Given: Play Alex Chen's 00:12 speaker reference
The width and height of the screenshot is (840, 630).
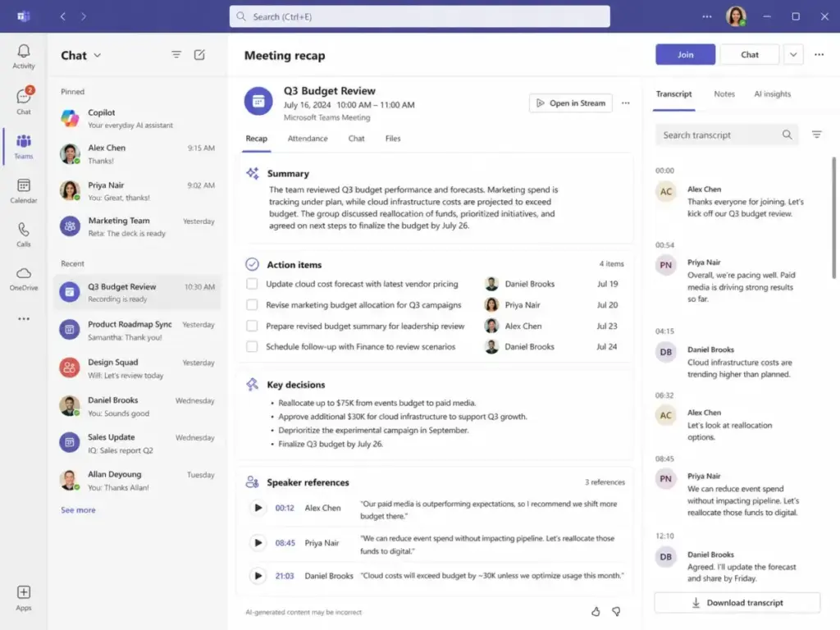Looking at the screenshot, I should (258, 508).
